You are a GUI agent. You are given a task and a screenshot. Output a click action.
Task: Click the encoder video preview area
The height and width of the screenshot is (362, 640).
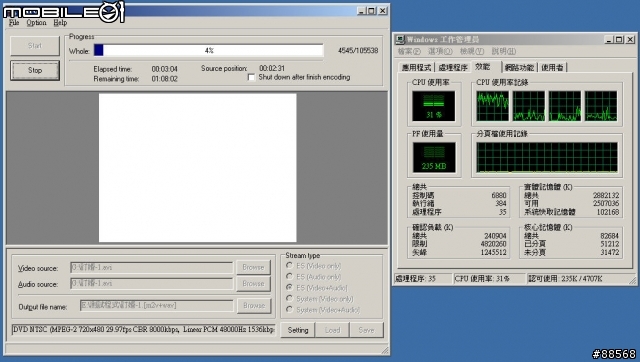click(198, 168)
